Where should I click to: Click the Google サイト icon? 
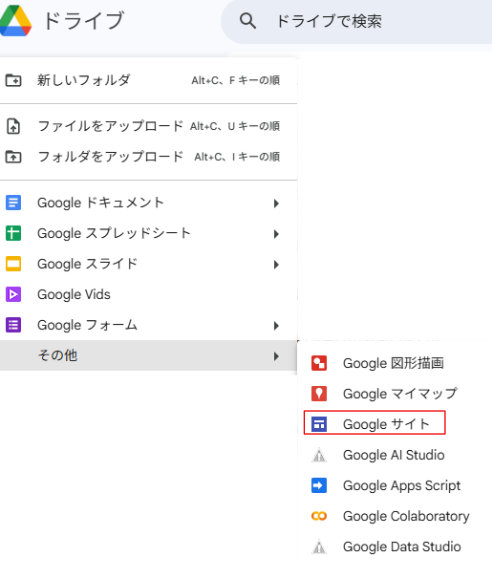pyautogui.click(x=319, y=424)
